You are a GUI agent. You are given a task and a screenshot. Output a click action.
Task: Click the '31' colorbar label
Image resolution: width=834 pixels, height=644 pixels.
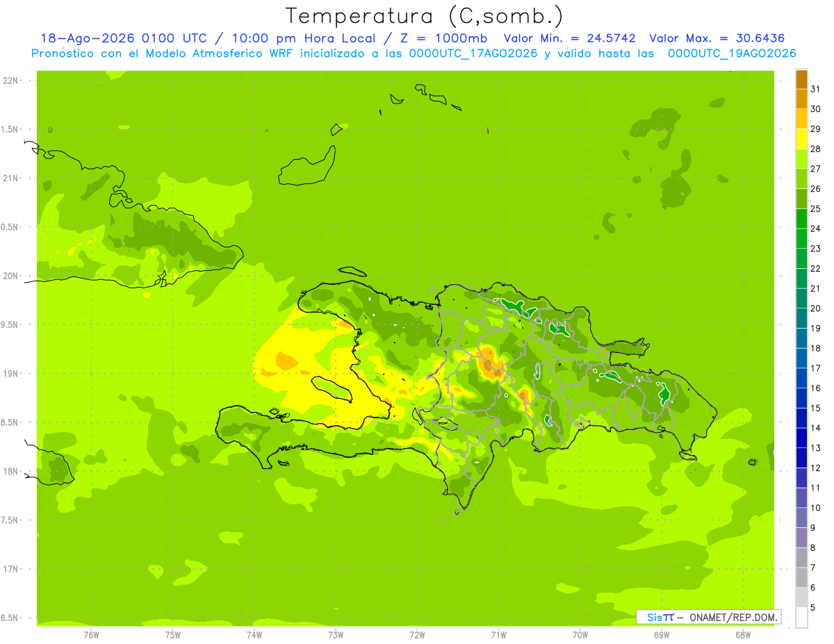click(x=816, y=89)
